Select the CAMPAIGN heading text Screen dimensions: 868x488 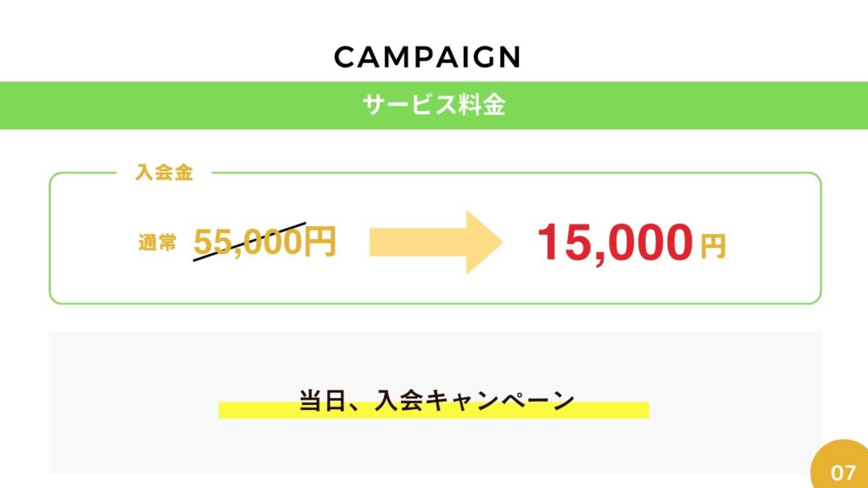coord(427,57)
